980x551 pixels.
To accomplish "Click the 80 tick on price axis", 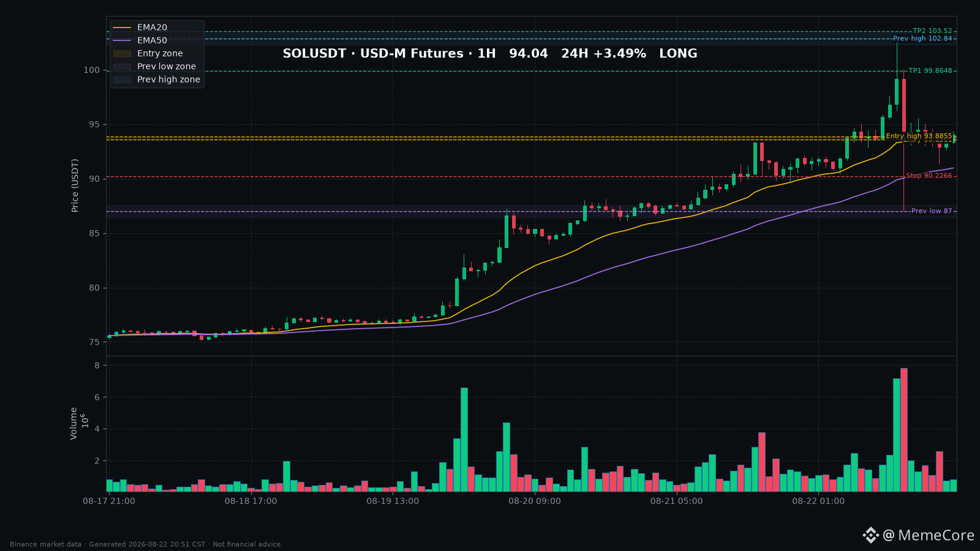I will click(x=94, y=288).
